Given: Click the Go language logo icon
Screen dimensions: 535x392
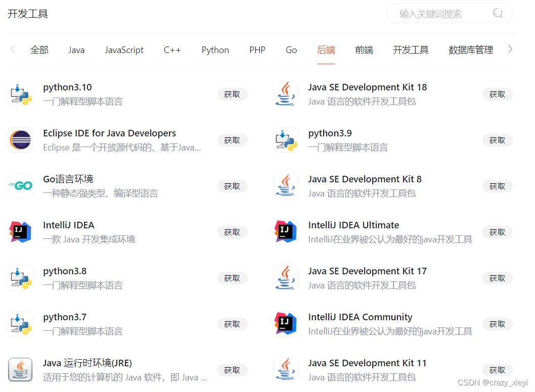Looking at the screenshot, I should pyautogui.click(x=20, y=186).
